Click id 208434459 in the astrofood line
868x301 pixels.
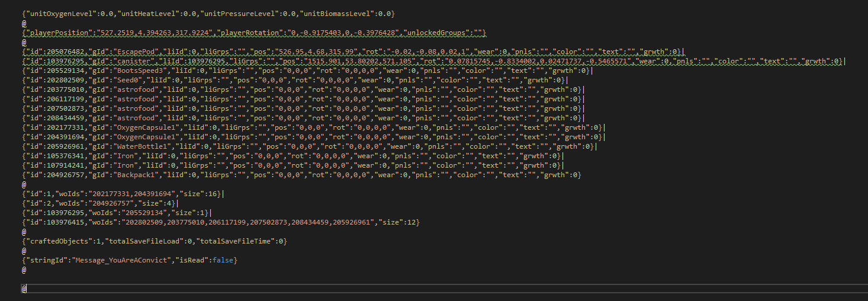click(x=66, y=118)
